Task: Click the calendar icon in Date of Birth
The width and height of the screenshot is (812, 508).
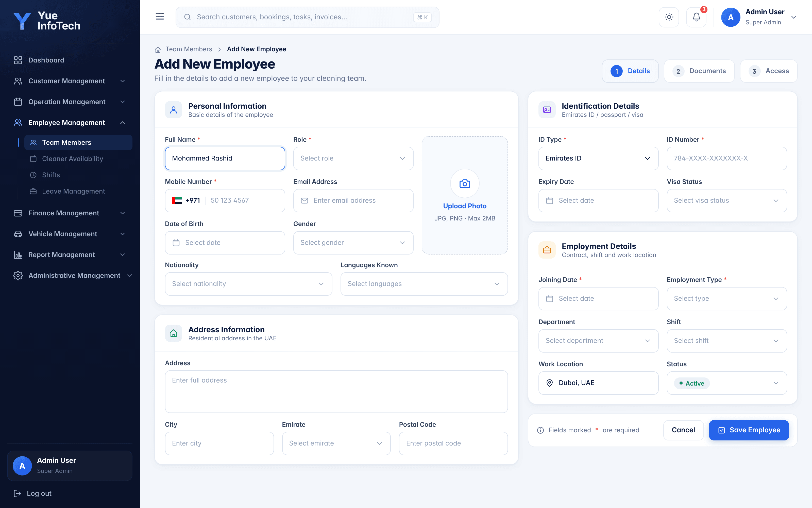Action: [x=176, y=243]
